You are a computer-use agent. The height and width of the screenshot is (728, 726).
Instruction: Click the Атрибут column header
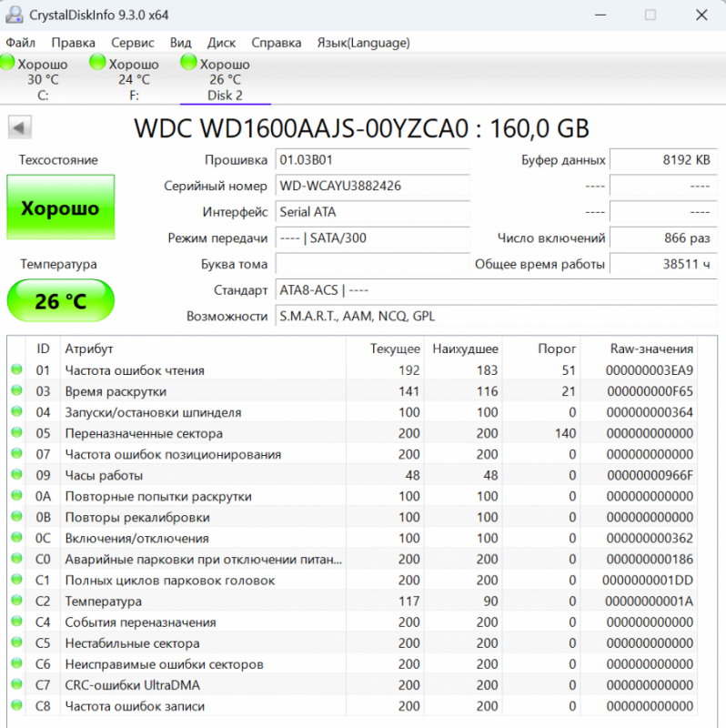point(203,349)
